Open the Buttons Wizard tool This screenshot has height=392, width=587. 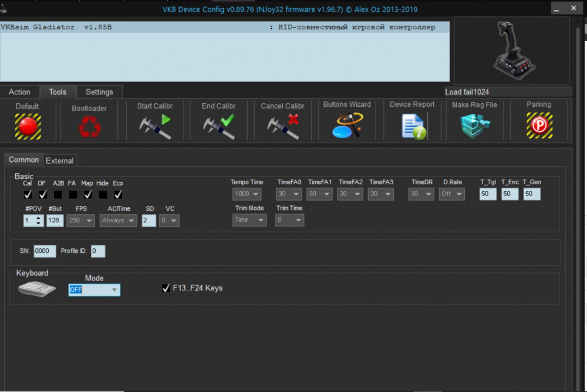[347, 126]
